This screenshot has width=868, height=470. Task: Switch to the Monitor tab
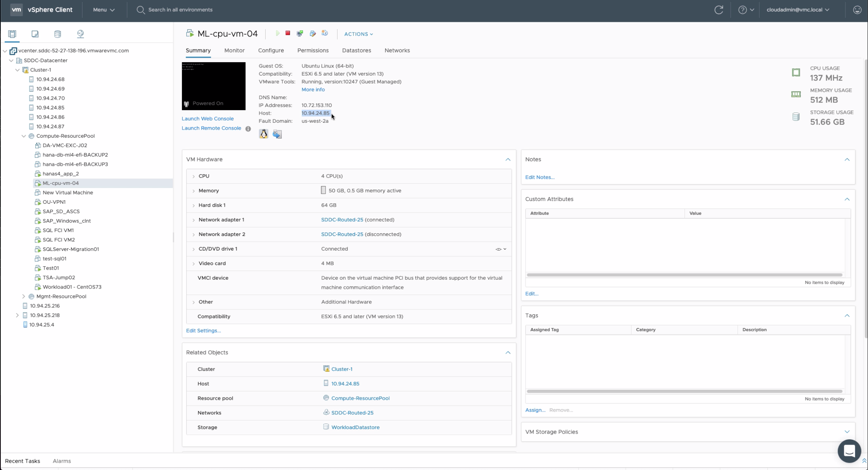tap(234, 51)
